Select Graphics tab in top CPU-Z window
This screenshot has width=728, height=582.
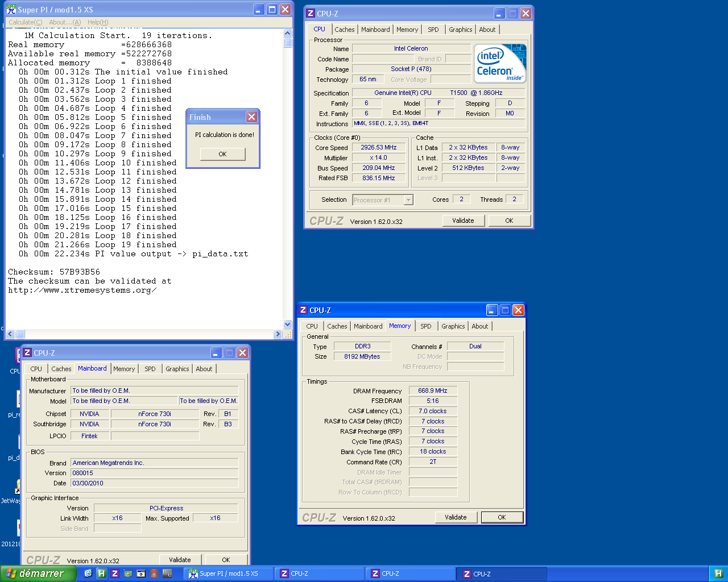(461, 30)
